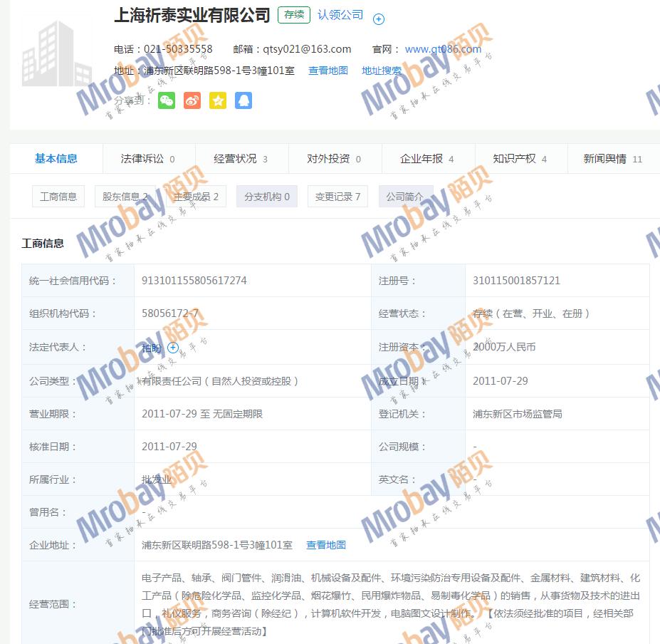Viewport: 660px width, 644px height.
Task: Click 查看地图 link in header address
Action: click(x=328, y=71)
